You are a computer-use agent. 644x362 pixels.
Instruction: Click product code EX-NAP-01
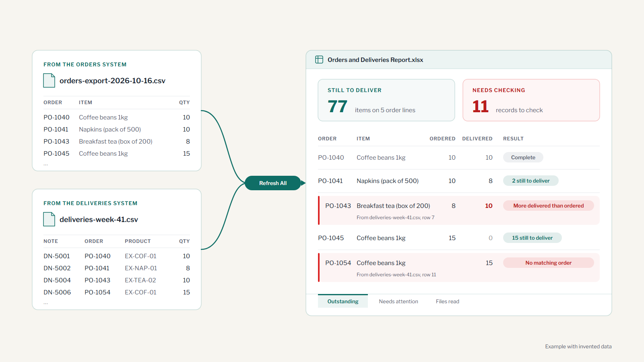tap(141, 268)
